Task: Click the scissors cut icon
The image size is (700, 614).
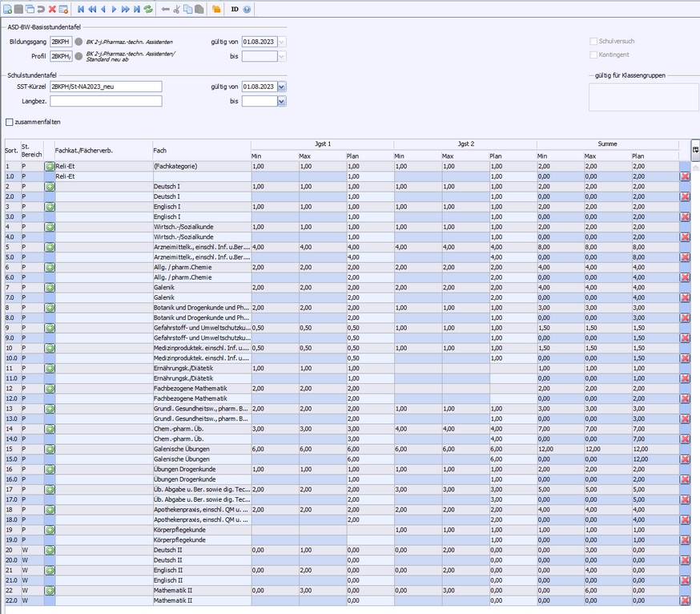Action: 177,9
